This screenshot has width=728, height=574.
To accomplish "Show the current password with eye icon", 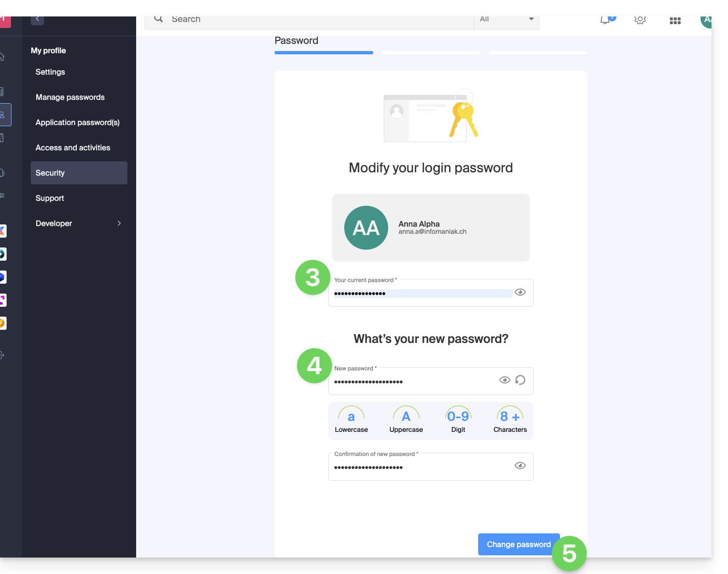I will pyautogui.click(x=520, y=292).
